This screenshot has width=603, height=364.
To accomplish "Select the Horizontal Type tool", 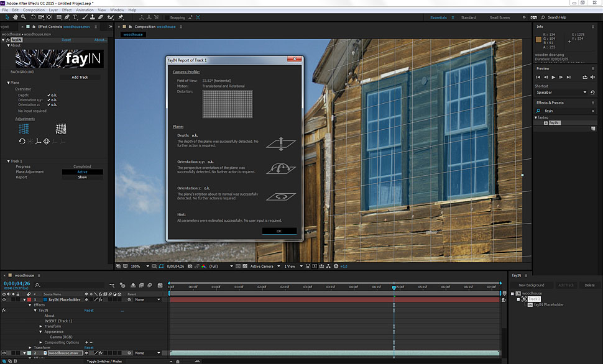I will [x=75, y=17].
